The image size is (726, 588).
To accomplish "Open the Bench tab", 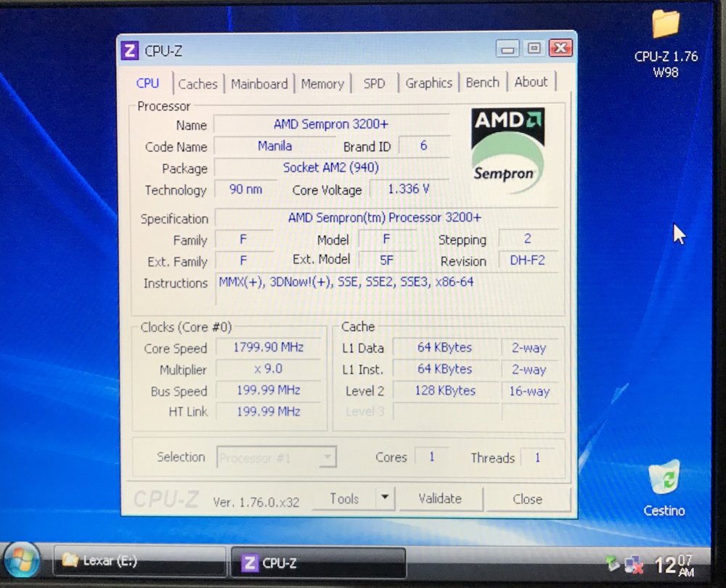I will [x=482, y=82].
